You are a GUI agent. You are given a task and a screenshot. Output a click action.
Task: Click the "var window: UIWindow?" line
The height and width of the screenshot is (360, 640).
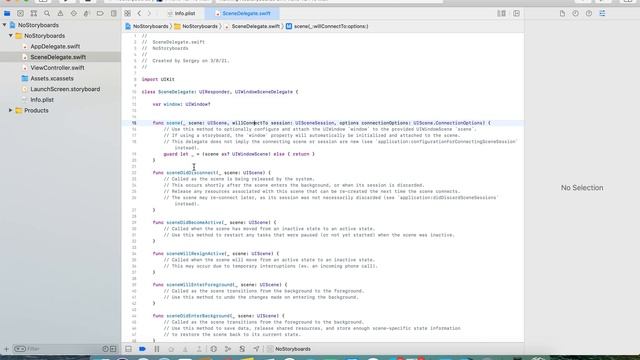(x=182, y=104)
